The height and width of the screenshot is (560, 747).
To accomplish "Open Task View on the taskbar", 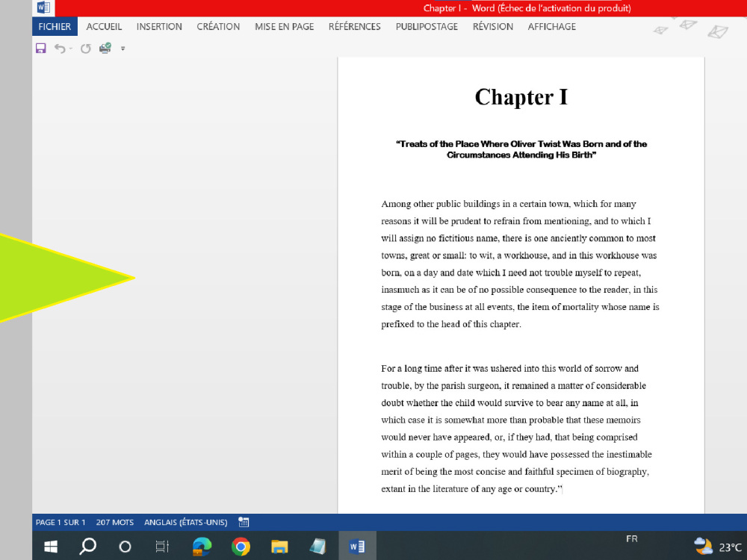I will [x=162, y=547].
